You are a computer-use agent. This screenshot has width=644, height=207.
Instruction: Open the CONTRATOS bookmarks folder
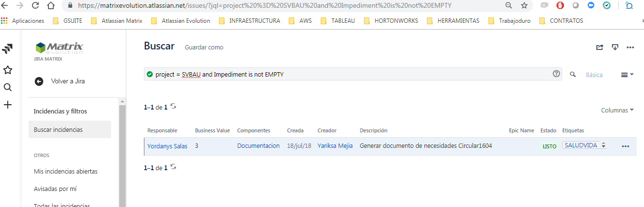(x=561, y=21)
